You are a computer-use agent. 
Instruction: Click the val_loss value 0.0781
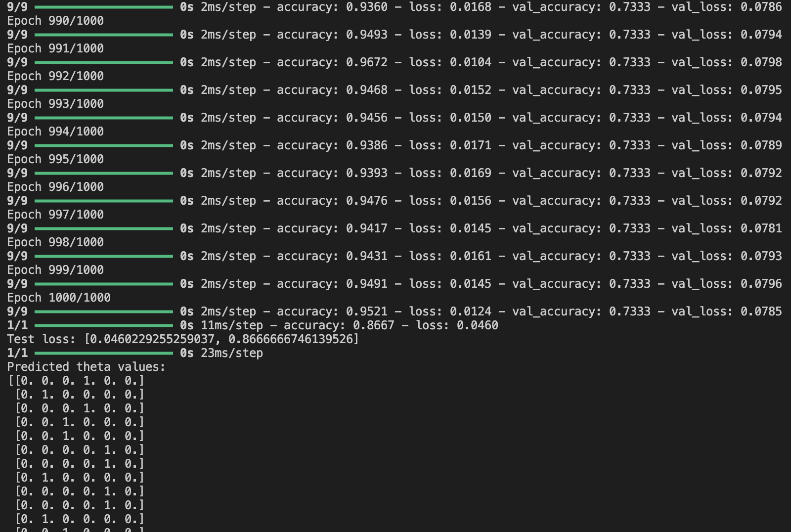point(761,228)
